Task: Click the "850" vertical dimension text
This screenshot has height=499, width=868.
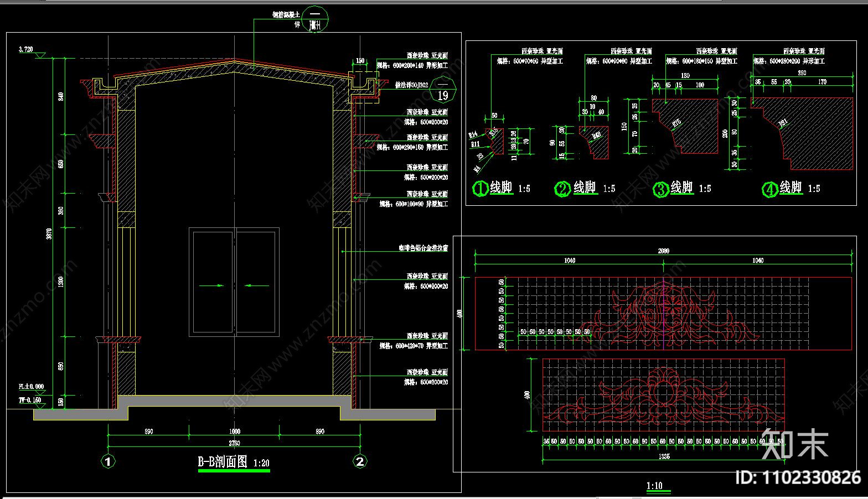Action: click(61, 366)
